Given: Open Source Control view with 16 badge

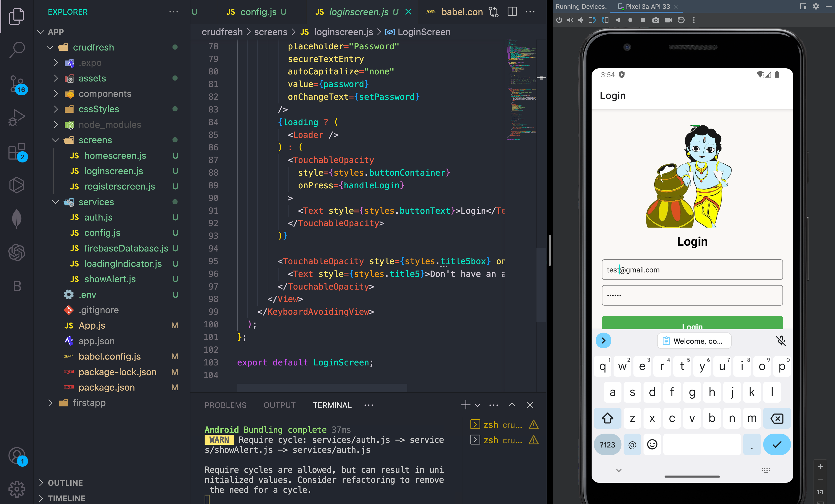Looking at the screenshot, I should tap(17, 83).
